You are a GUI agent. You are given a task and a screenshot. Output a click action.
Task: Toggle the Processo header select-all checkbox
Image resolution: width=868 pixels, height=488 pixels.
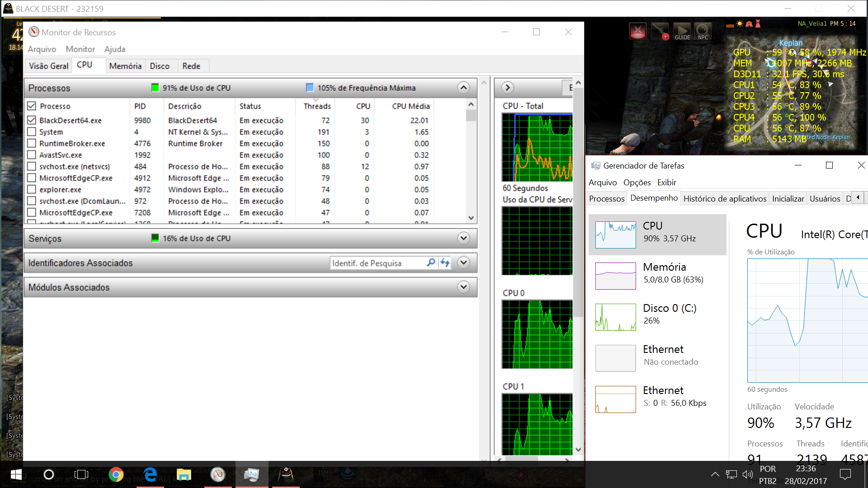pos(32,106)
